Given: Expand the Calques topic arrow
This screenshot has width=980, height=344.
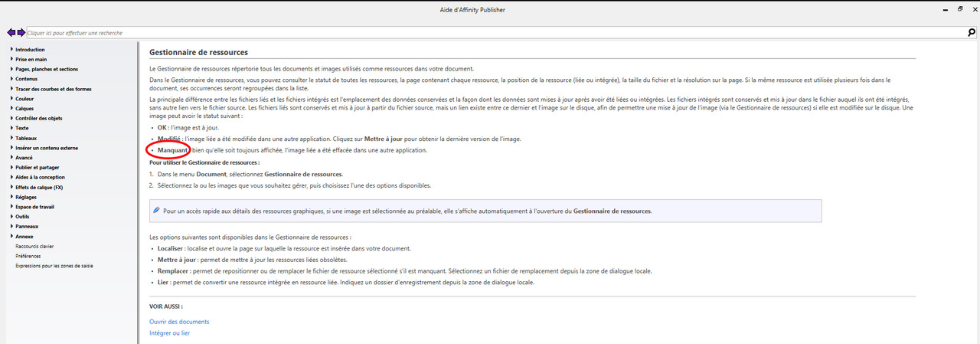Looking at the screenshot, I should pos(11,109).
